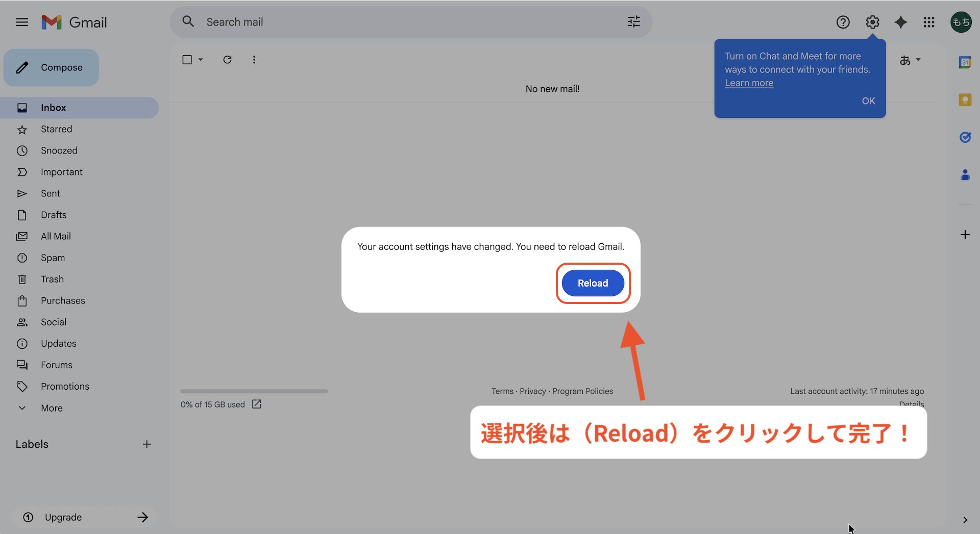This screenshot has width=980, height=534.
Task: Open Google Tasks in the side panel
Action: coord(965,137)
